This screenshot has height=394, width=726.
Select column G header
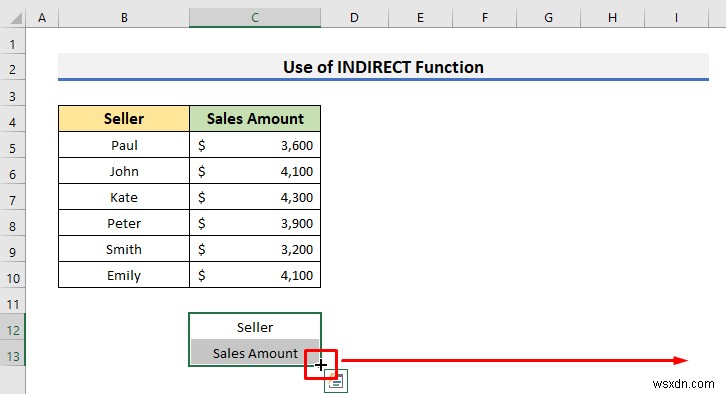pyautogui.click(x=548, y=18)
